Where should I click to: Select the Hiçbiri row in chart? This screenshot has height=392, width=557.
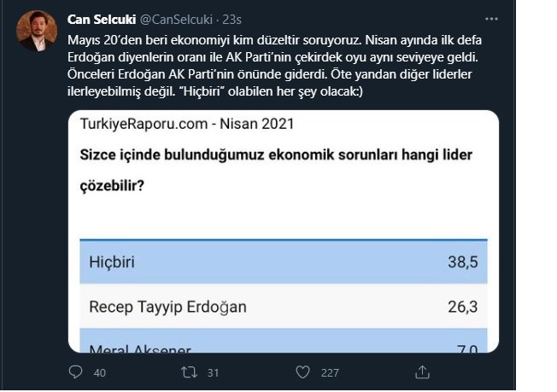[x=284, y=262]
